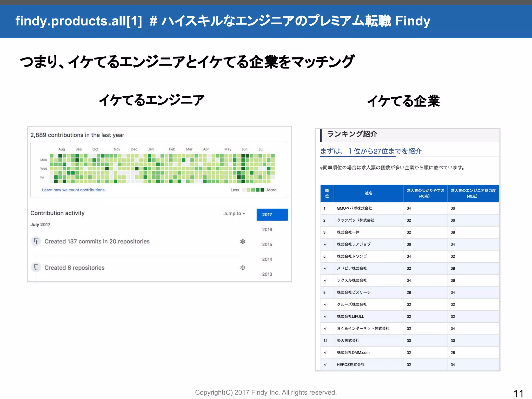Viewport: 532px width, 399px height.
Task: Switch to the 2014 year
Action: point(267,259)
